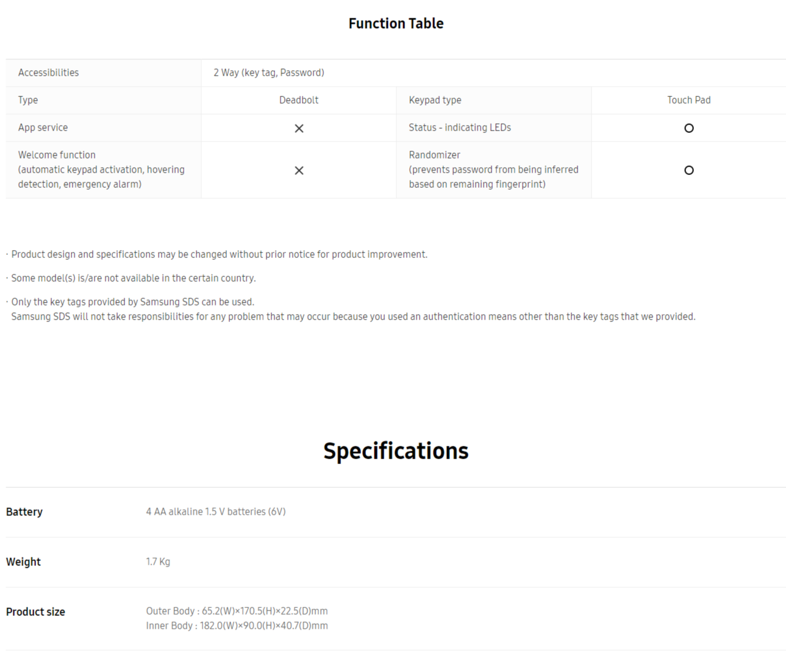Click the Samsung SDS key tags notice
Screen dimensions: 786x672
[353, 309]
